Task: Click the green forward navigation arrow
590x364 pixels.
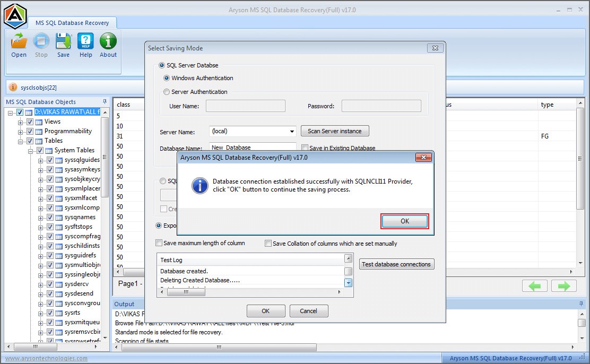Action: (563, 285)
